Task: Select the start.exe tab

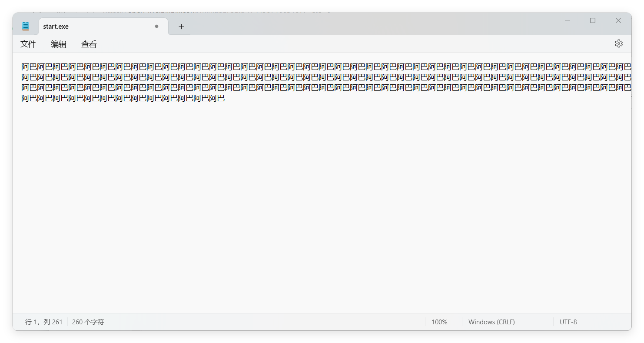Action: [103, 27]
